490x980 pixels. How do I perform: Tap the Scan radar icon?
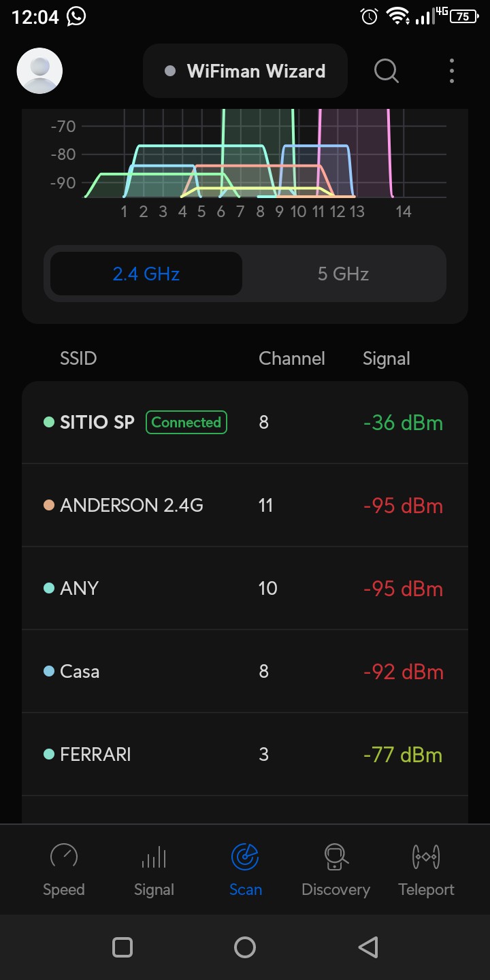[x=245, y=856]
